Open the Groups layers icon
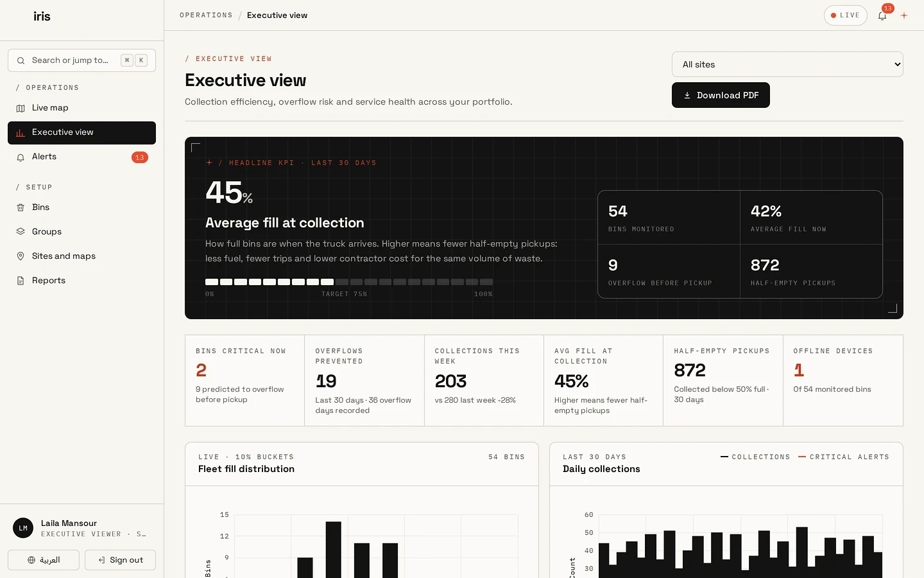 click(21, 232)
